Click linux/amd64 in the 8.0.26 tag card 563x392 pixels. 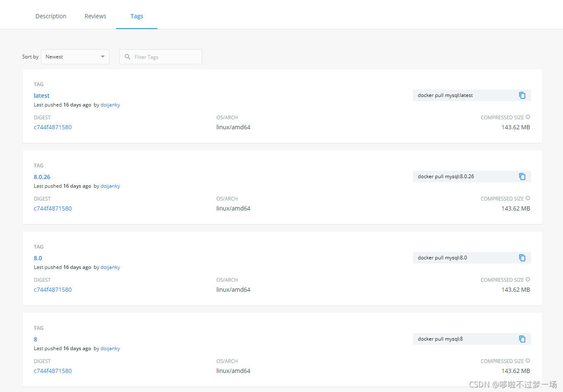click(x=233, y=208)
